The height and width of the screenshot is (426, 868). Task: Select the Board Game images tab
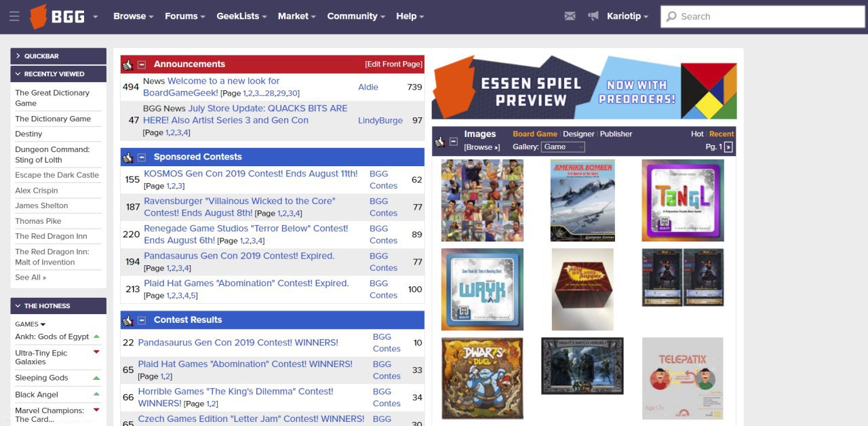[x=535, y=134]
